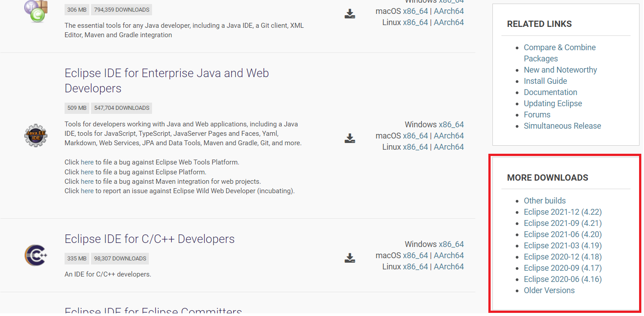This screenshot has width=644, height=316.
Task: Select Linux x86_64 for Enterprise Java package
Action: click(x=415, y=147)
